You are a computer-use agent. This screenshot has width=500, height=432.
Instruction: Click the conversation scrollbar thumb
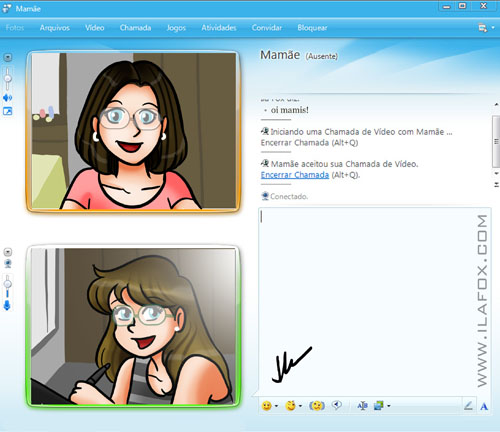pyautogui.click(x=496, y=142)
